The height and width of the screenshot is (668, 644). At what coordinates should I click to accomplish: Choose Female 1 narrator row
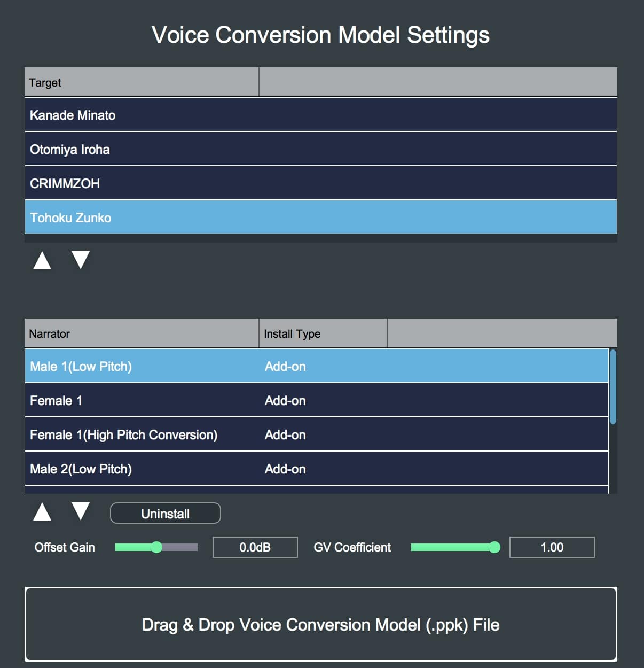tap(316, 400)
